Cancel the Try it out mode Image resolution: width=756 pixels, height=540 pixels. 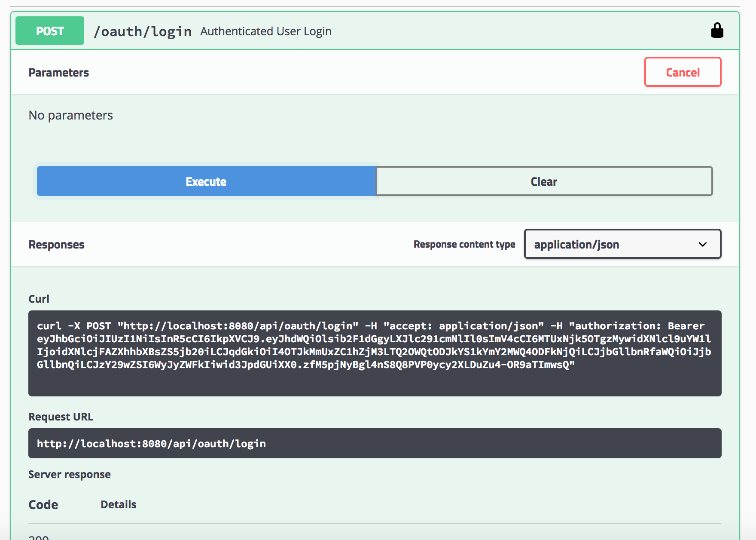coord(683,72)
